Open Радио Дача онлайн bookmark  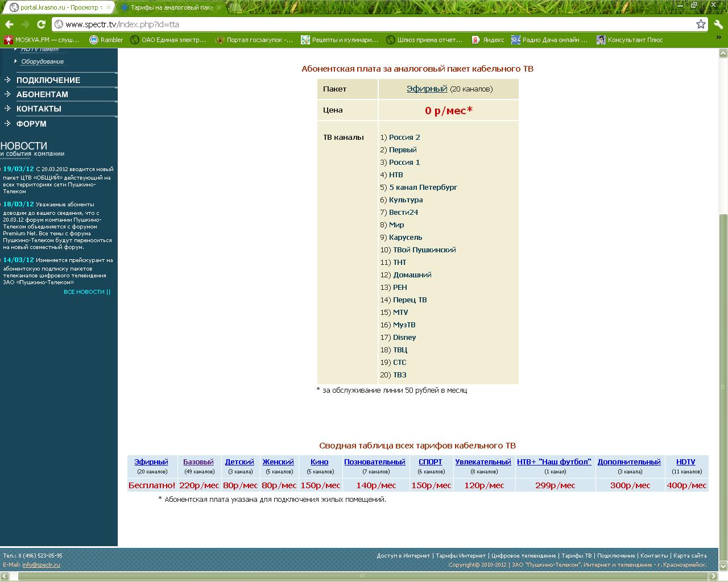pyautogui.click(x=549, y=40)
